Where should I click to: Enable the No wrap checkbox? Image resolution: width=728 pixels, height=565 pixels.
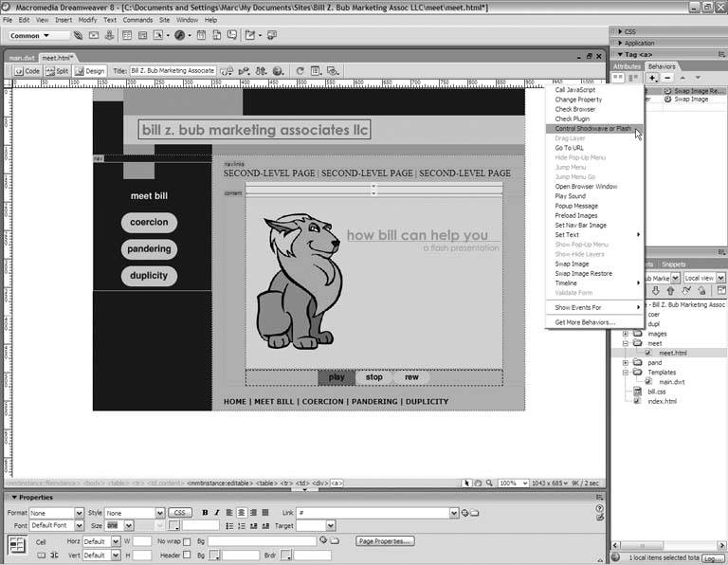pyautogui.click(x=187, y=541)
